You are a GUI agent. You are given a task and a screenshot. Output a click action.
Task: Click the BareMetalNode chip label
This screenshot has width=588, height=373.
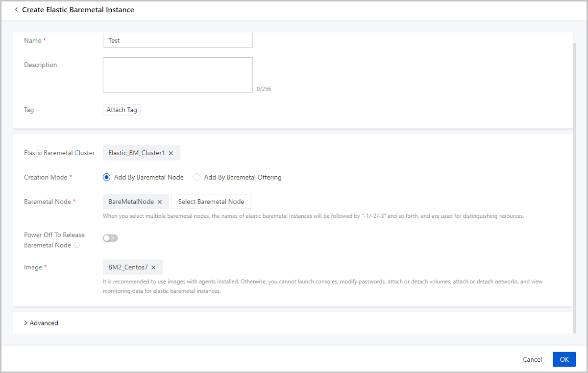(x=131, y=202)
